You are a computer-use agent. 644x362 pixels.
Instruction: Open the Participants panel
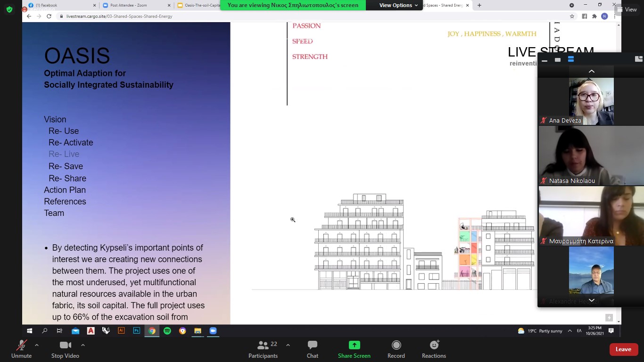coord(263,349)
